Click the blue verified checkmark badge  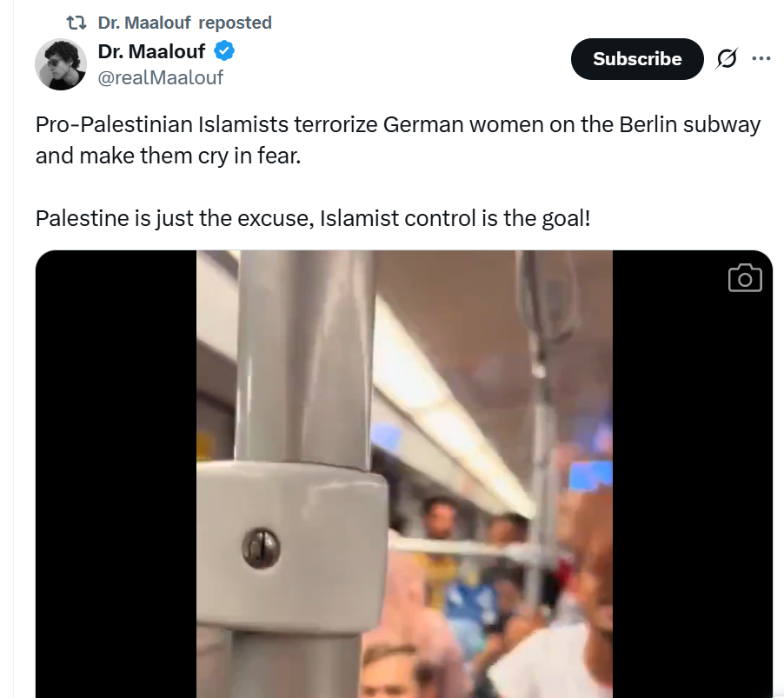point(224,51)
